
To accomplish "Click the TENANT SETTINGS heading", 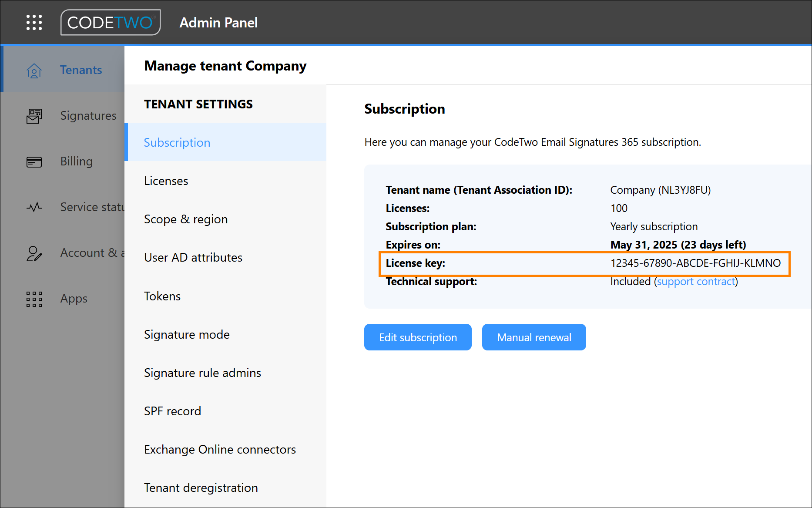I will coord(198,104).
